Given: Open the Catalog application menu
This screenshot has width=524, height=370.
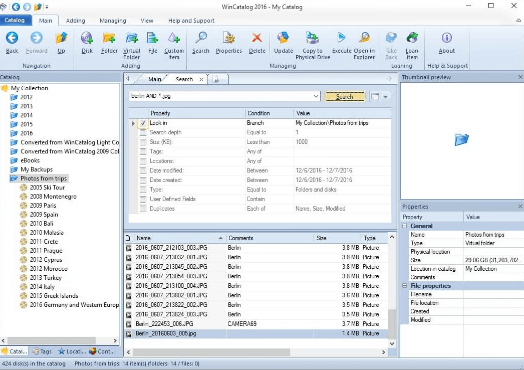Looking at the screenshot, I should [x=15, y=20].
